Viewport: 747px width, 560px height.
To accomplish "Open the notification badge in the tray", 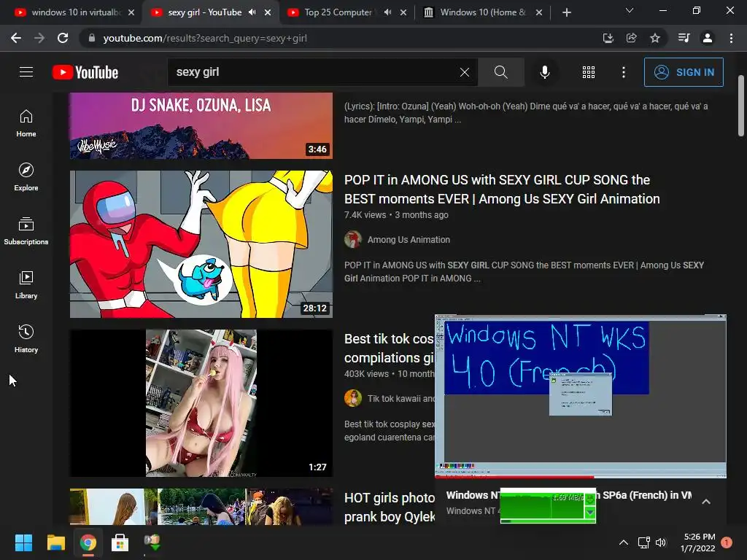I will 727,542.
